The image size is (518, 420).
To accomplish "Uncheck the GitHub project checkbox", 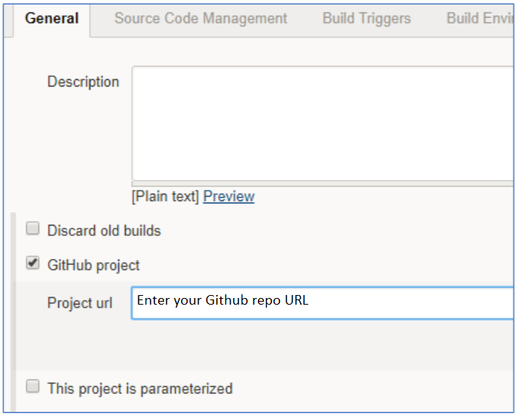I will click(33, 263).
